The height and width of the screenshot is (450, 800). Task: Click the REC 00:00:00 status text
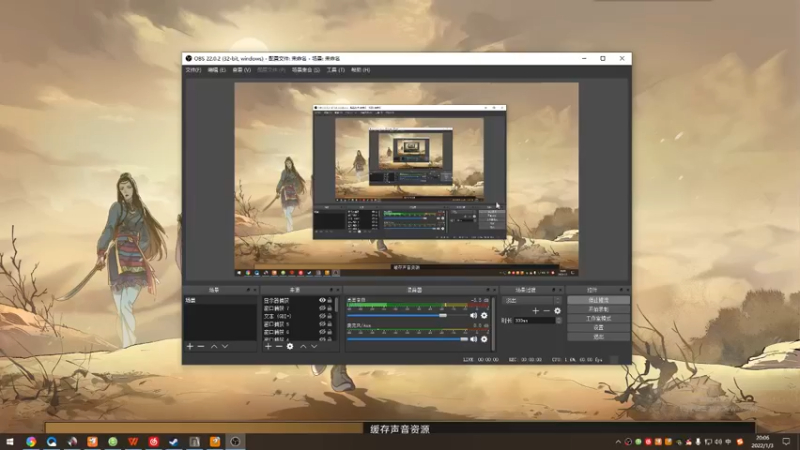click(x=525, y=360)
